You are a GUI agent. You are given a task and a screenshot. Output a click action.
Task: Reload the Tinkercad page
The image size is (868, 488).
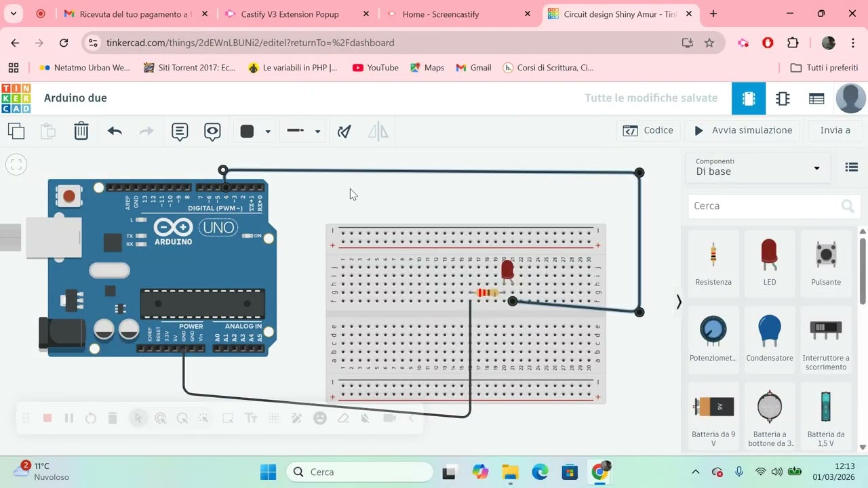64,43
